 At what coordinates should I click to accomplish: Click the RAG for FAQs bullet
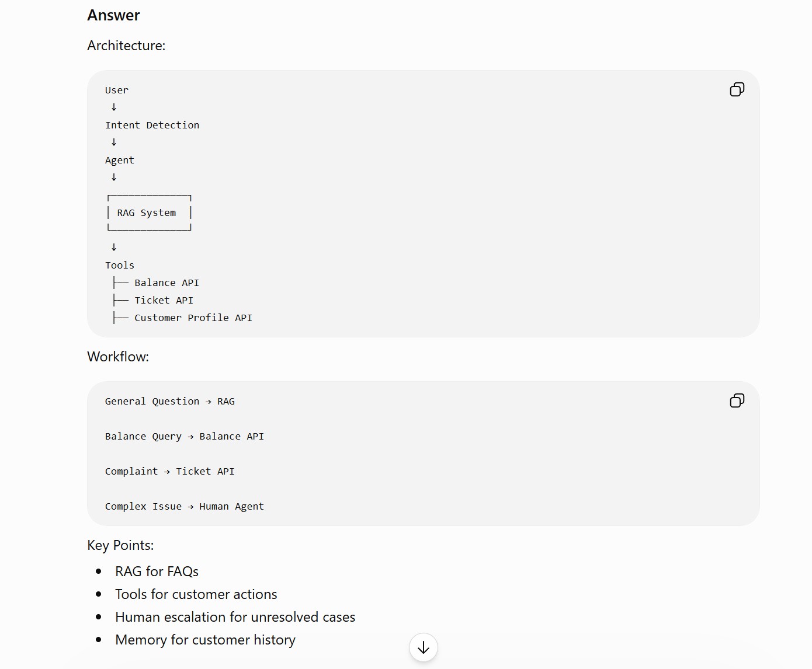click(x=157, y=572)
